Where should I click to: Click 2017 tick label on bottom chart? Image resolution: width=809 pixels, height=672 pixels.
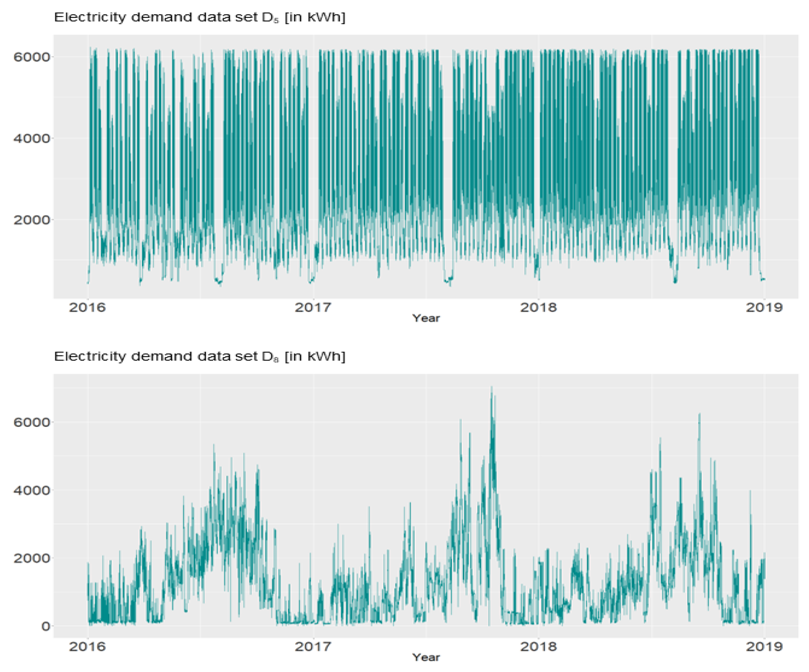(x=313, y=647)
